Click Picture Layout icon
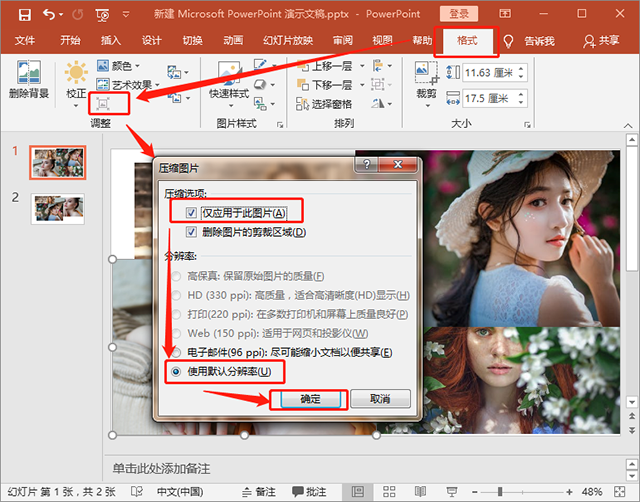Image resolution: width=640 pixels, height=502 pixels. [x=260, y=103]
